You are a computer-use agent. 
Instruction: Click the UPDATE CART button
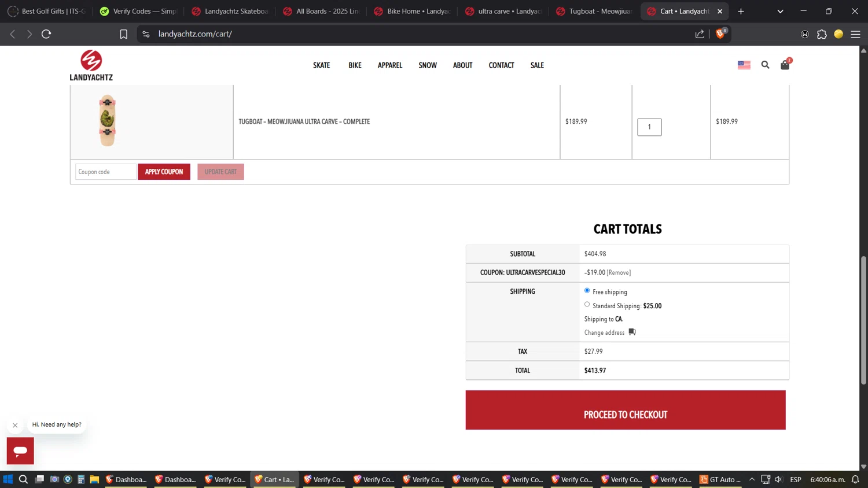pos(220,172)
